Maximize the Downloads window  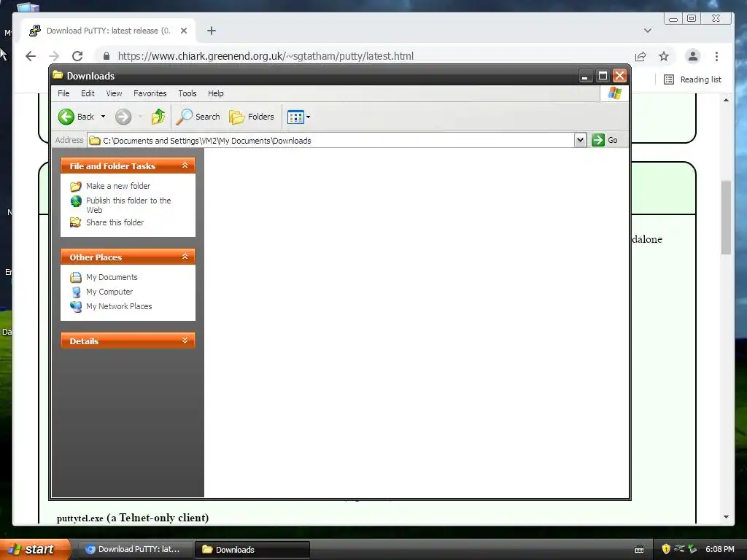603,76
